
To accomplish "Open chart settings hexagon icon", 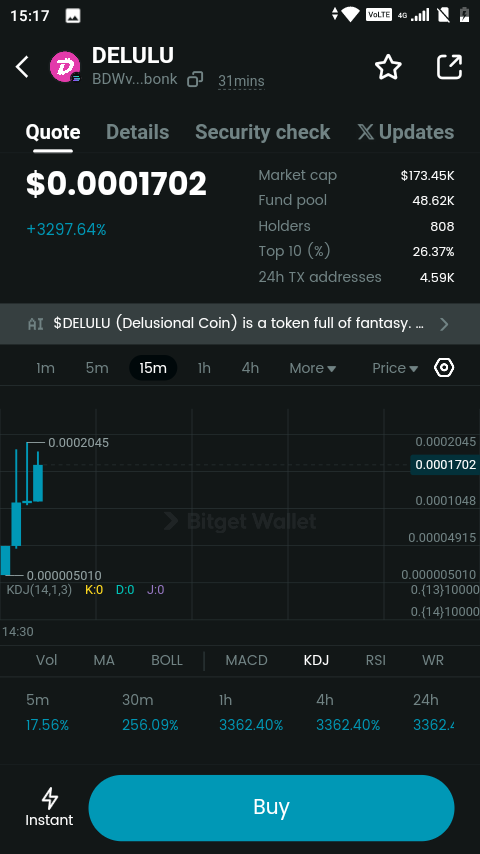I will [x=444, y=368].
